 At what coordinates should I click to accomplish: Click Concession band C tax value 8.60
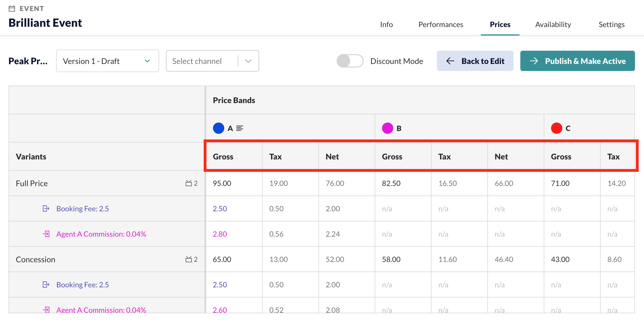614,259
